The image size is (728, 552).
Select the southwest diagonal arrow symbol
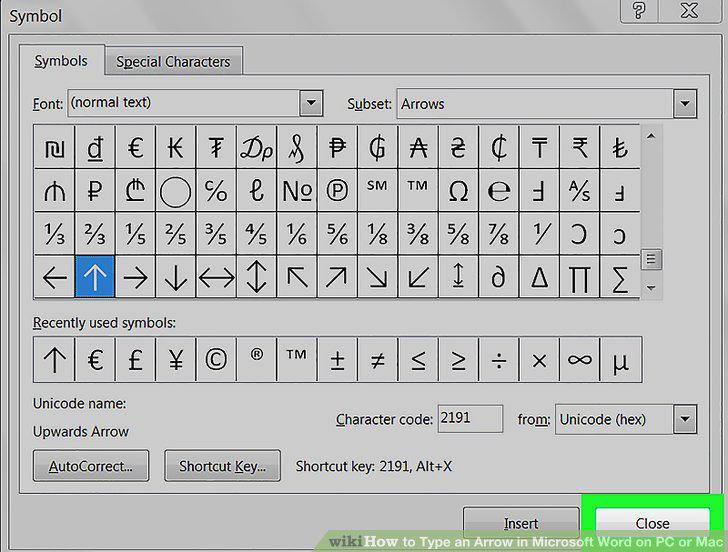point(418,277)
